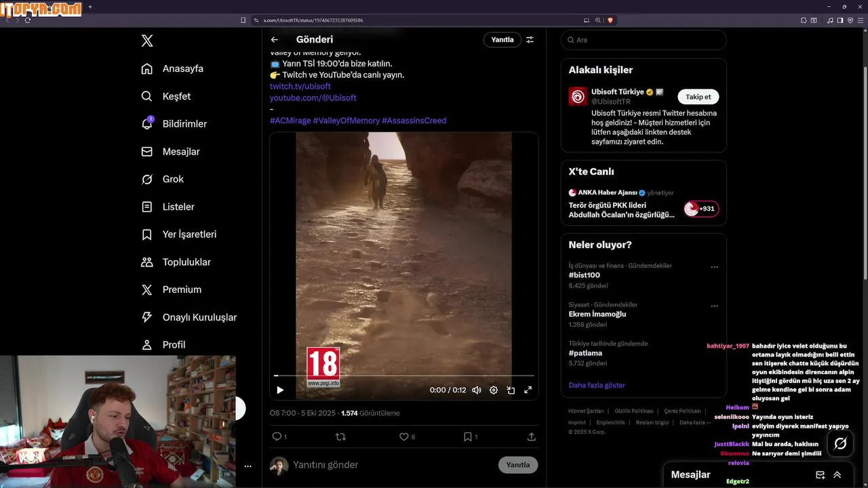Screen dimensions: 868x488
Task: Seek on the video progress bar
Action: tap(404, 375)
